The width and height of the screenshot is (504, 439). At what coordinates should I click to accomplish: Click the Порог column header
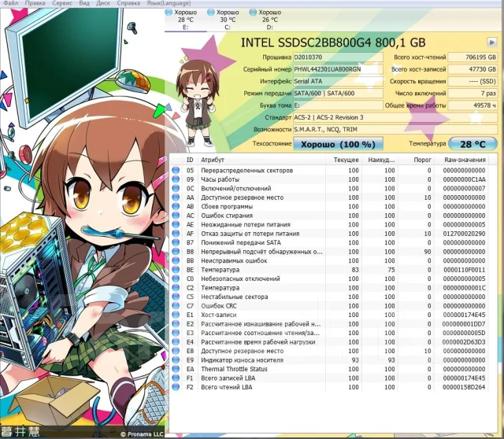[417, 160]
